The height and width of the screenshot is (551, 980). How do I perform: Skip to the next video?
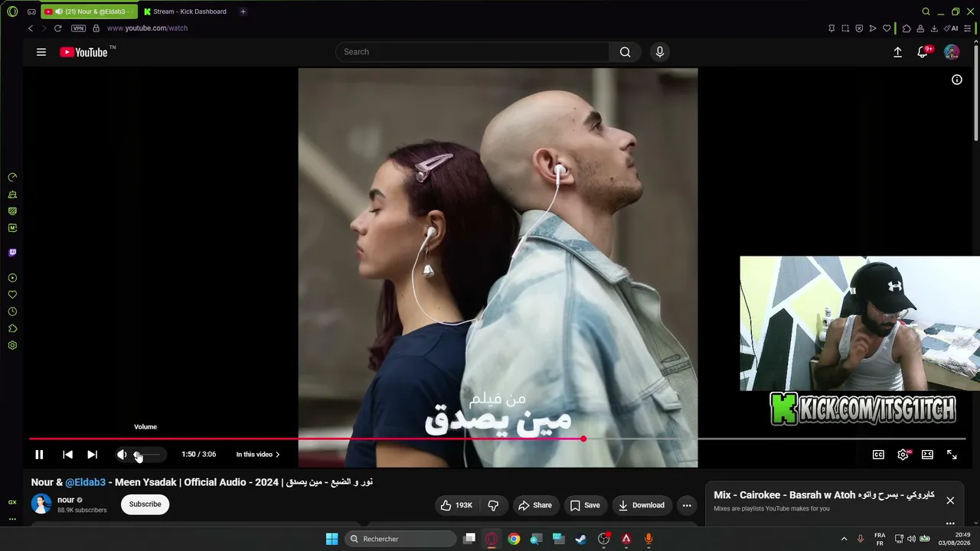[x=92, y=455]
